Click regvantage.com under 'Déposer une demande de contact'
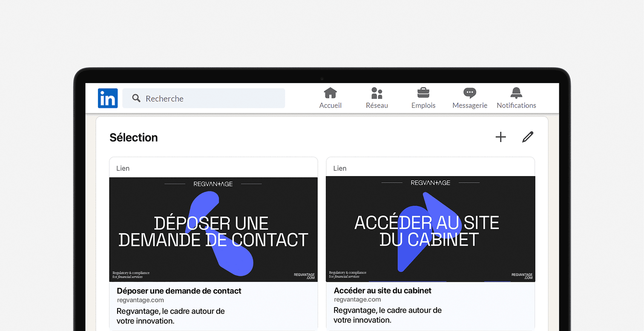Image resolution: width=644 pixels, height=331 pixels. [140, 300]
